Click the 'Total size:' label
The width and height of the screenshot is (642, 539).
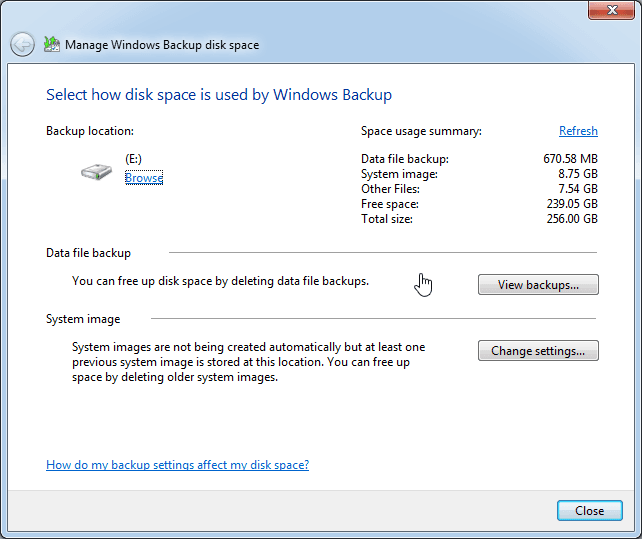click(x=387, y=219)
